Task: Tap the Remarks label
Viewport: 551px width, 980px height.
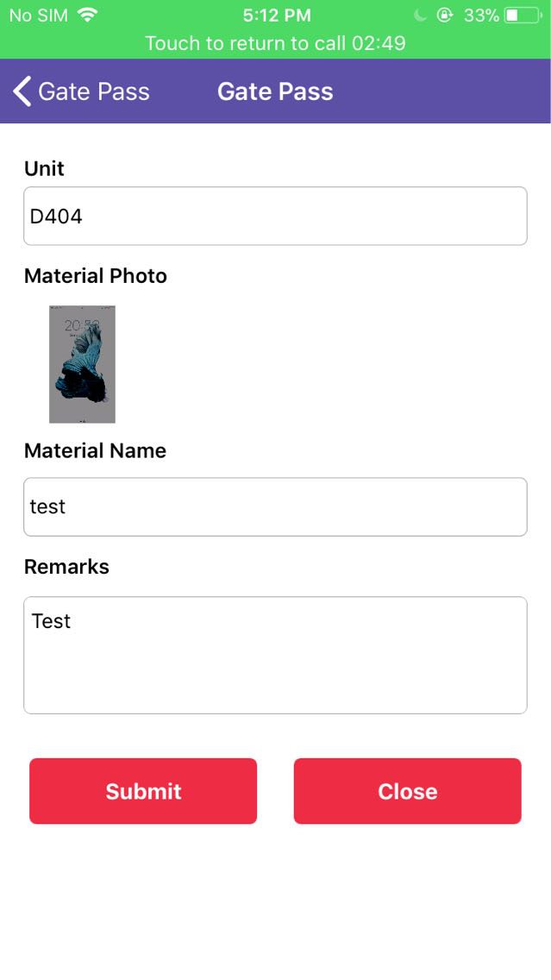Action: tap(66, 567)
